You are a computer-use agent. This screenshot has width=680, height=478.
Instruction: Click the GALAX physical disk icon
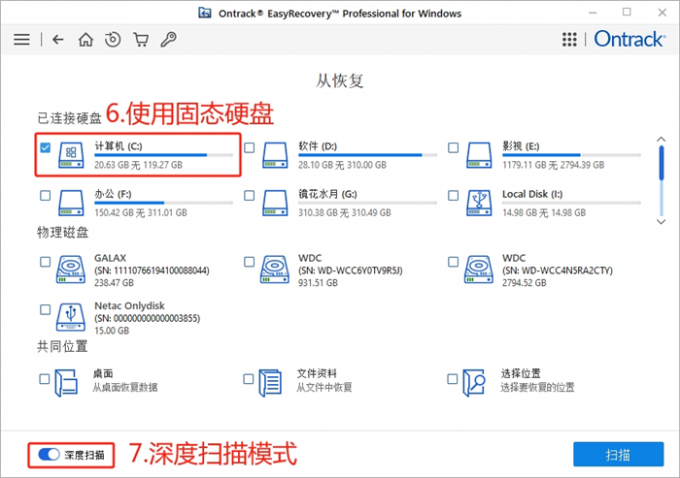pyautogui.click(x=71, y=269)
